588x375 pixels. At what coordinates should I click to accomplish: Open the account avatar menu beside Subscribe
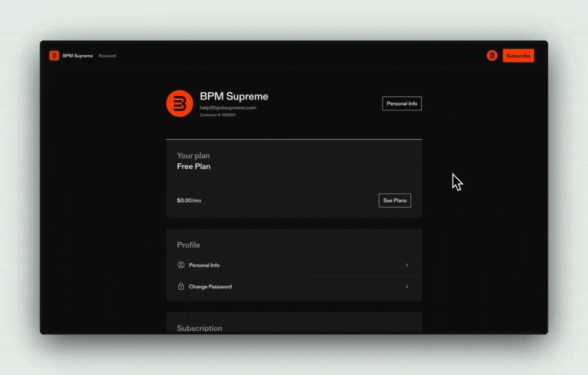(492, 55)
